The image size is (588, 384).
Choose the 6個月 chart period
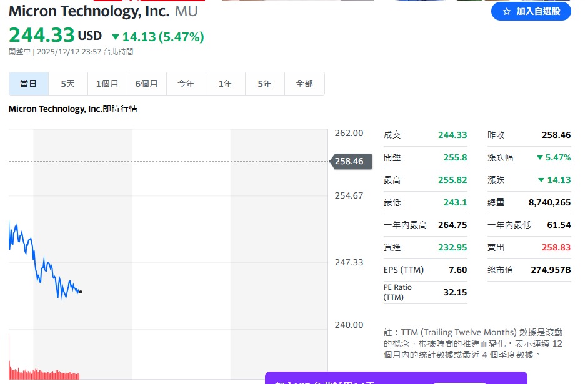146,84
